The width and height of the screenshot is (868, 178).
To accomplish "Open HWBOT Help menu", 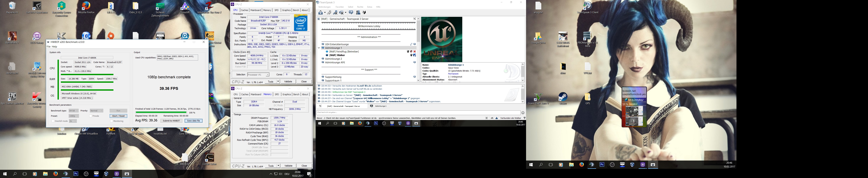I will [54, 47].
